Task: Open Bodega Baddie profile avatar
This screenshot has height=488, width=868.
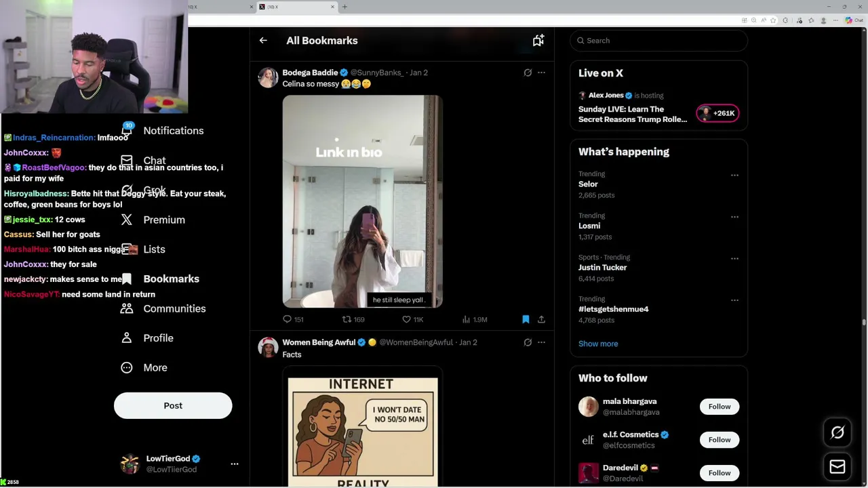Action: click(268, 78)
